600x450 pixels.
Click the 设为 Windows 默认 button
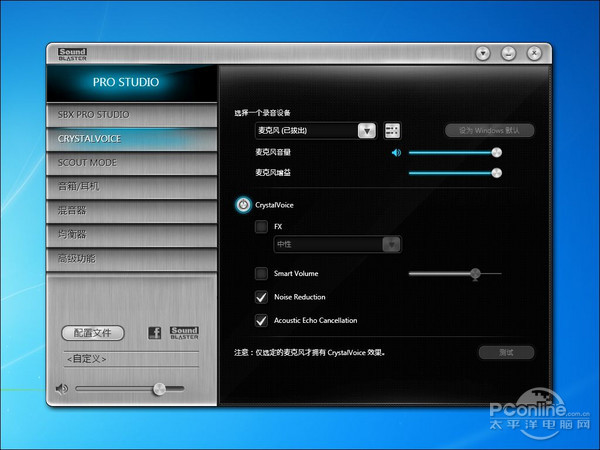pyautogui.click(x=489, y=131)
